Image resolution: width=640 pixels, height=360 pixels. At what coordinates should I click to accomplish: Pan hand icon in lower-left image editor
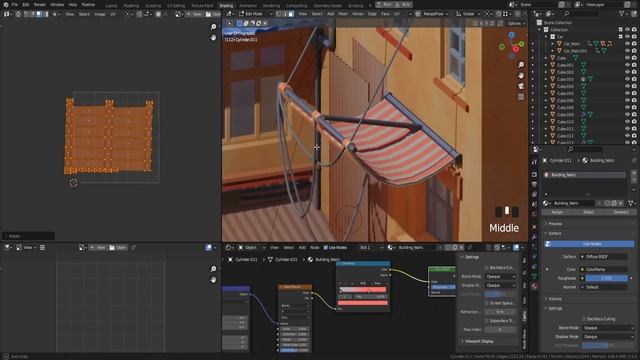click(213, 280)
